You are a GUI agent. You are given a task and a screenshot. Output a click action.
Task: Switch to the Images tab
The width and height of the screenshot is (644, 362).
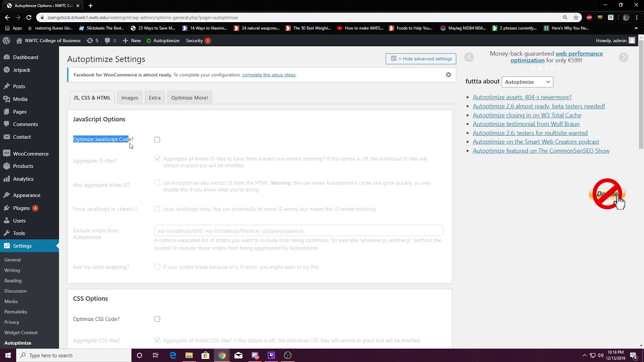(x=129, y=98)
